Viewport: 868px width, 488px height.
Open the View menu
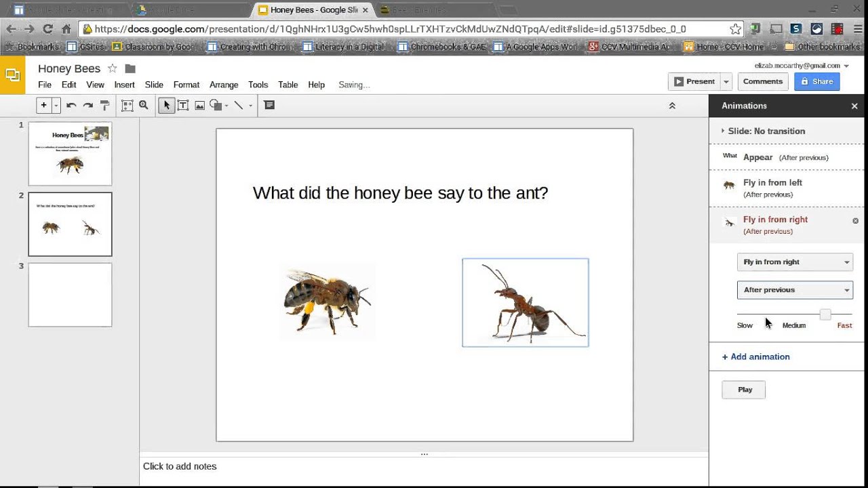(x=95, y=85)
